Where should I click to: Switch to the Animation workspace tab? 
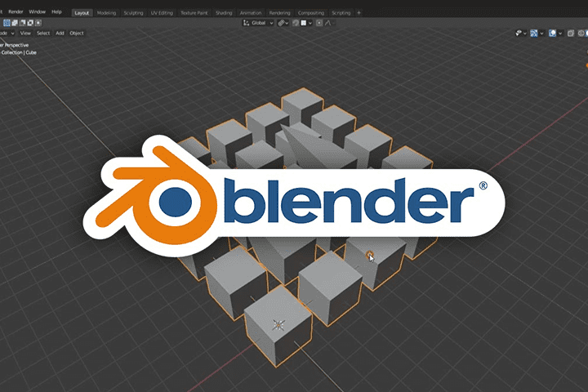[x=251, y=13]
